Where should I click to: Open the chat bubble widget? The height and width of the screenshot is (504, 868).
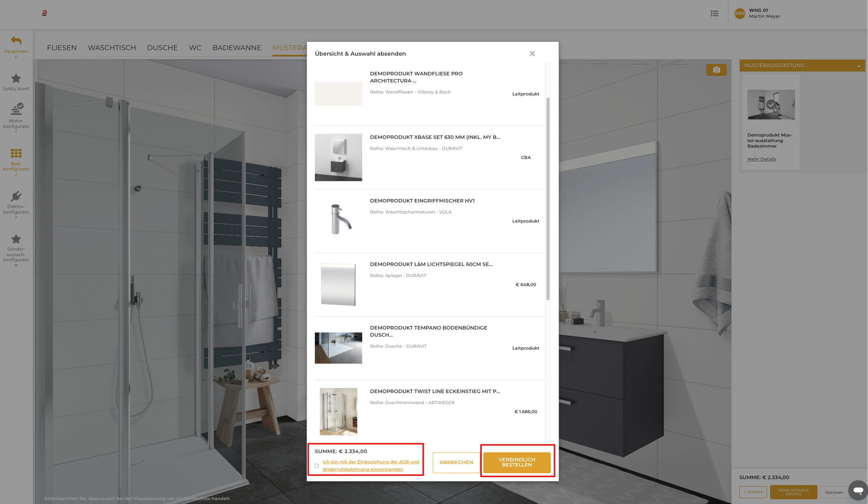click(858, 491)
